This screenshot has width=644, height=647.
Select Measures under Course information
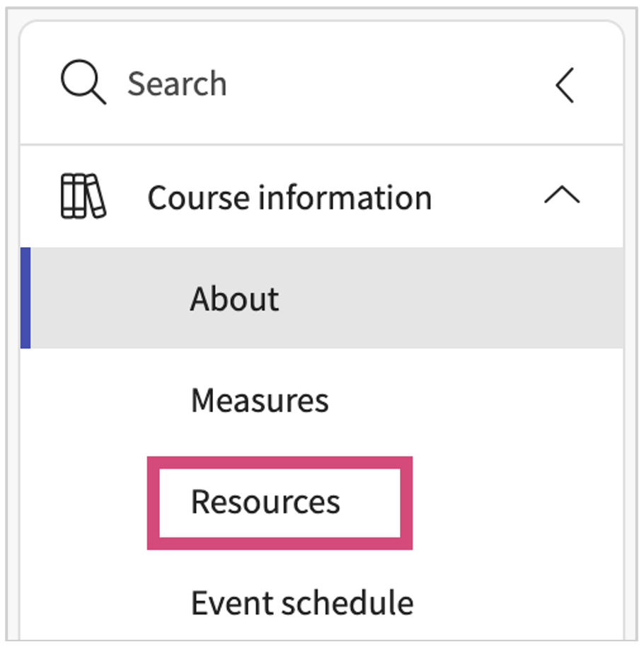260,401
